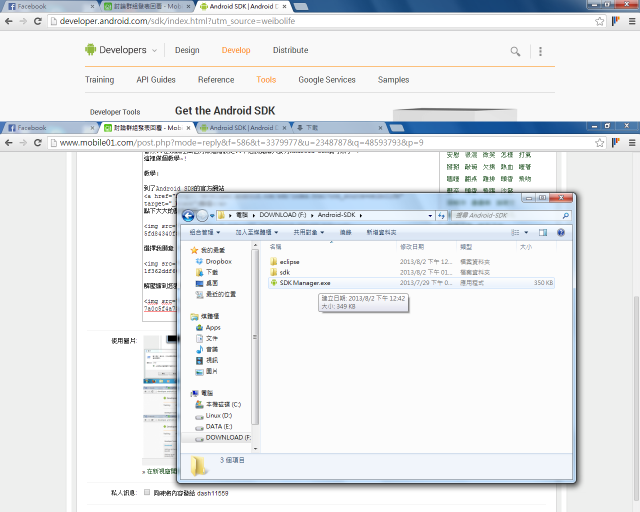Select Dropbox in the Explorer navigation pane
Screen dimensions: 640x512
(214, 261)
